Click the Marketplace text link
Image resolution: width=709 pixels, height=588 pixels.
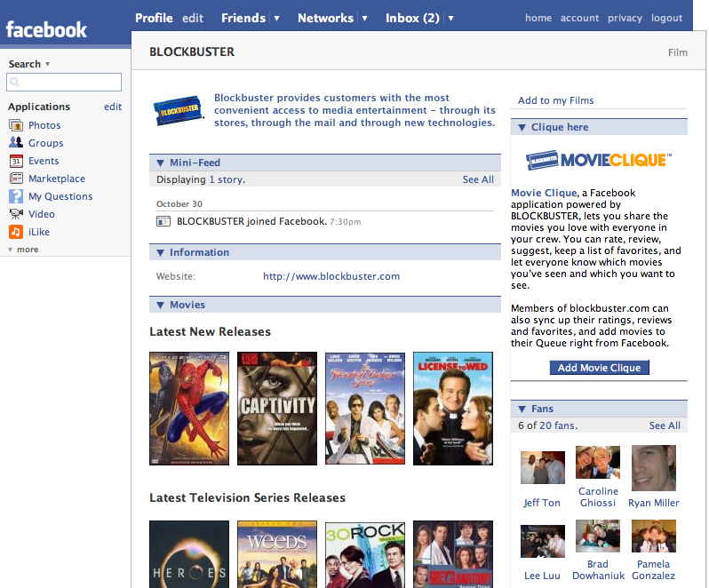tap(57, 179)
